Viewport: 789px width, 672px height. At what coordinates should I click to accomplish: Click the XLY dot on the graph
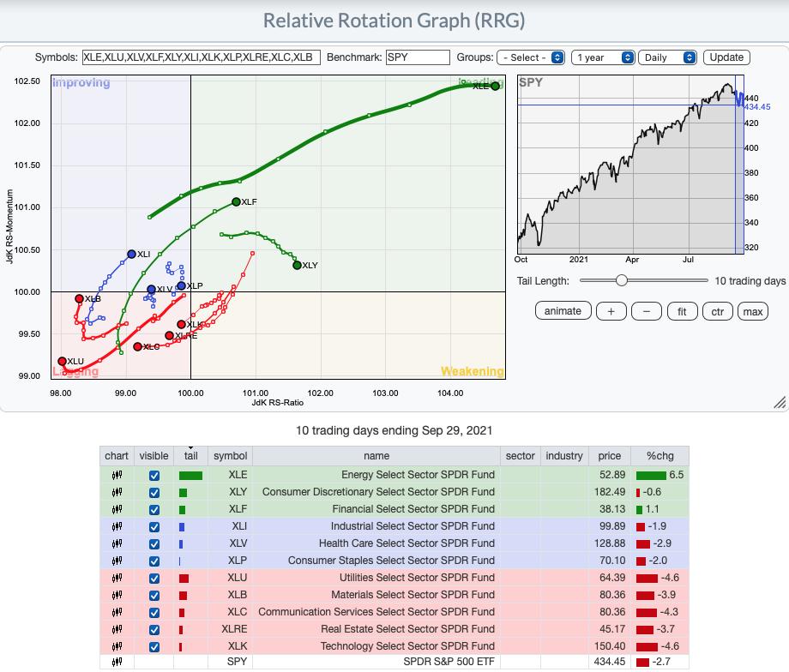pos(297,265)
